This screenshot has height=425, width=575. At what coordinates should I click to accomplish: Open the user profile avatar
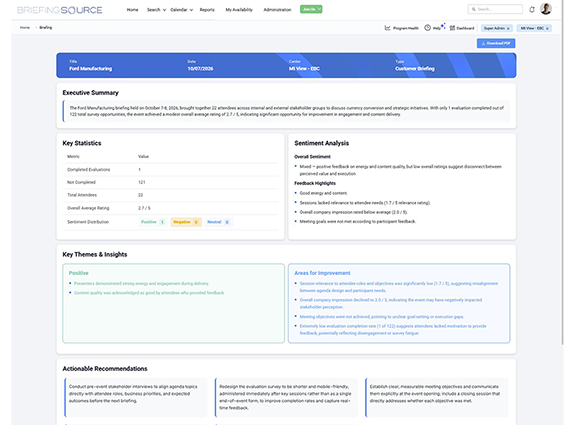(546, 9)
